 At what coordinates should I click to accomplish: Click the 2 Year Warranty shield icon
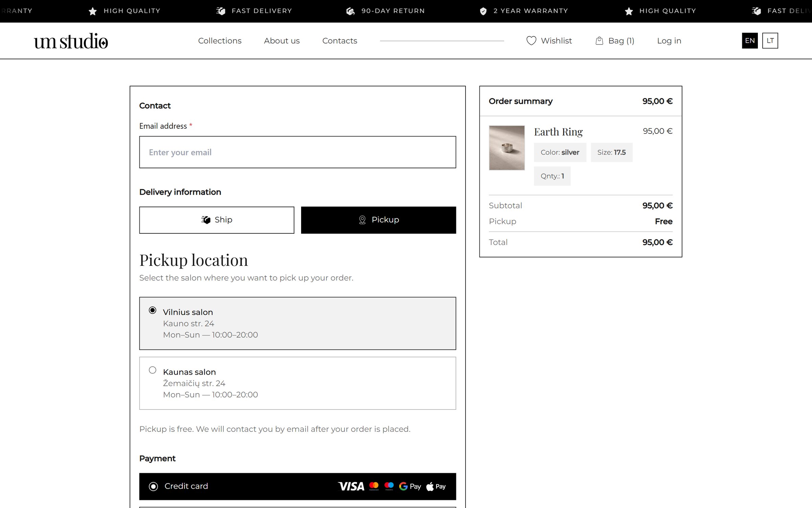(483, 11)
